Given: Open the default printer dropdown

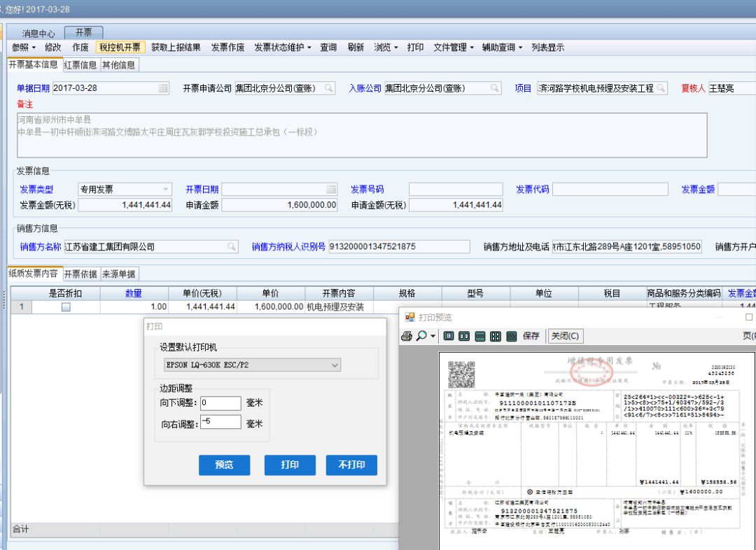Looking at the screenshot, I should (335, 365).
